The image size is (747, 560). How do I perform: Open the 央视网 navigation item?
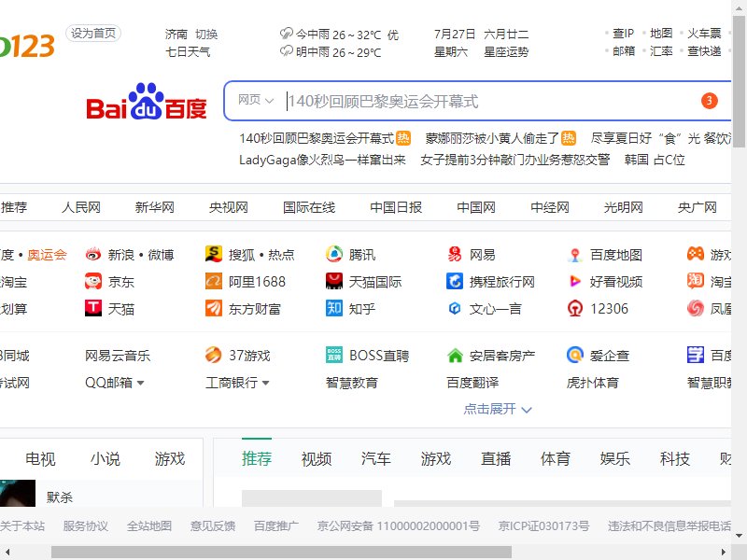click(x=228, y=207)
